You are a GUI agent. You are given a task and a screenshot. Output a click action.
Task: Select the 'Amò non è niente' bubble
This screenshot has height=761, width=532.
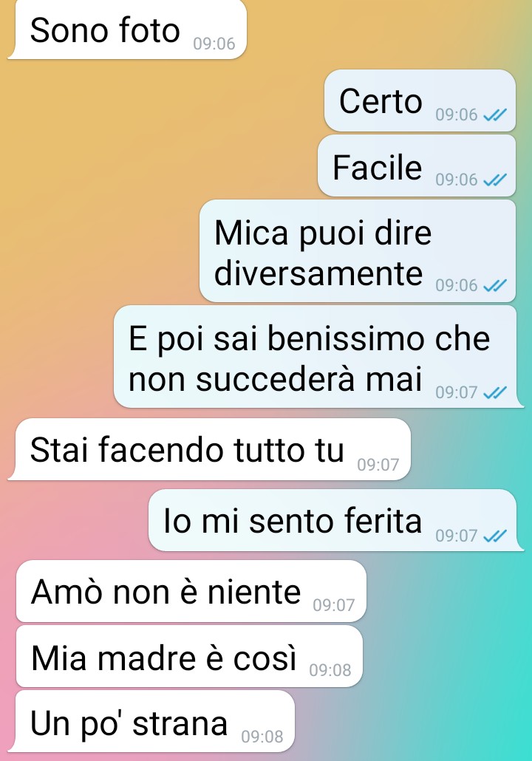[191, 591]
